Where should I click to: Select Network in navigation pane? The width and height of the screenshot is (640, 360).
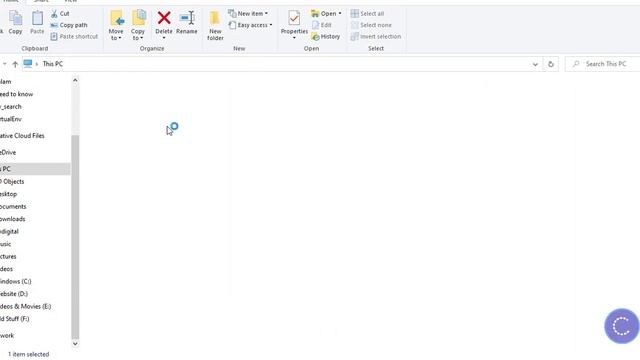[7, 336]
